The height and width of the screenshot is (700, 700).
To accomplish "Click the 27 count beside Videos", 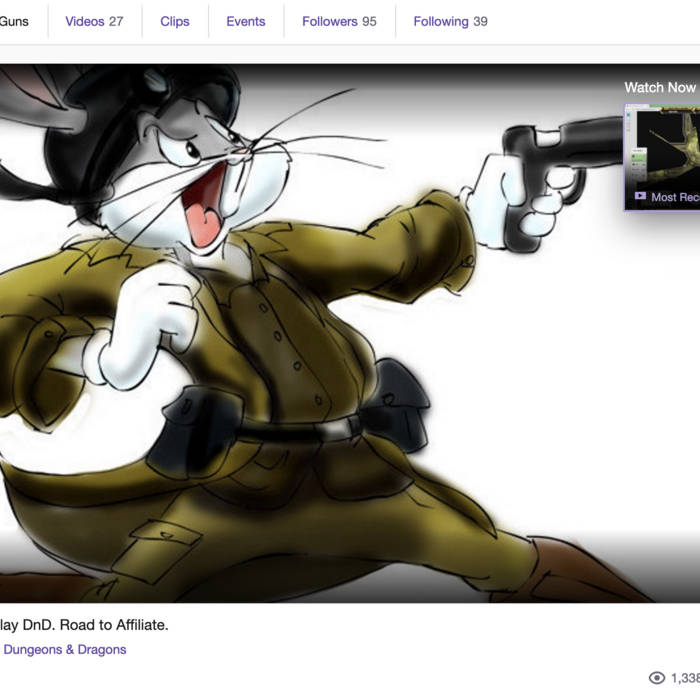I will click(116, 21).
